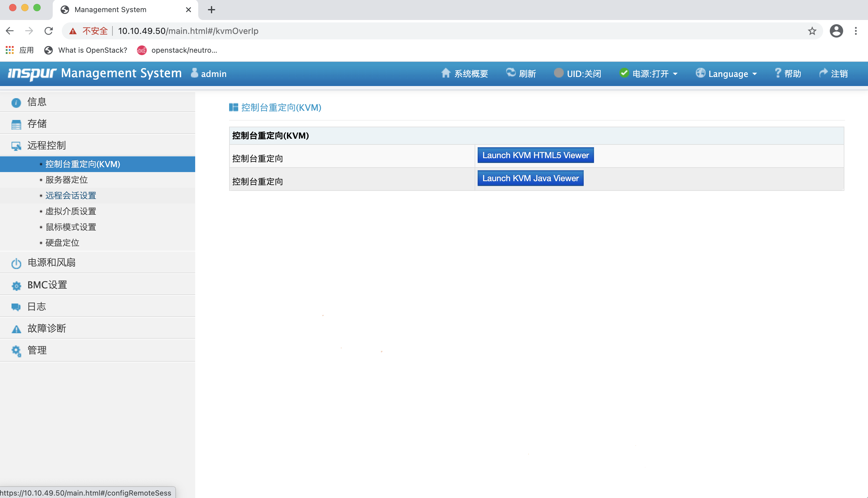868x498 pixels.
Task: Open the BMC设置 gear icon
Action: [16, 285]
